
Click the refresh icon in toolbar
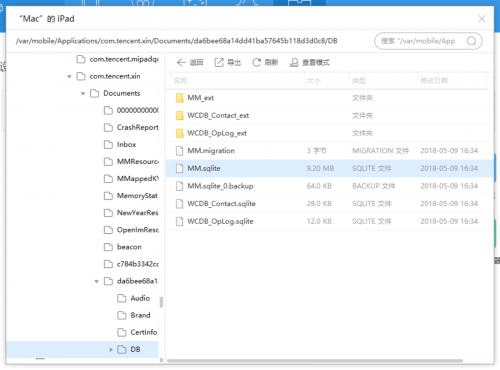[x=256, y=62]
